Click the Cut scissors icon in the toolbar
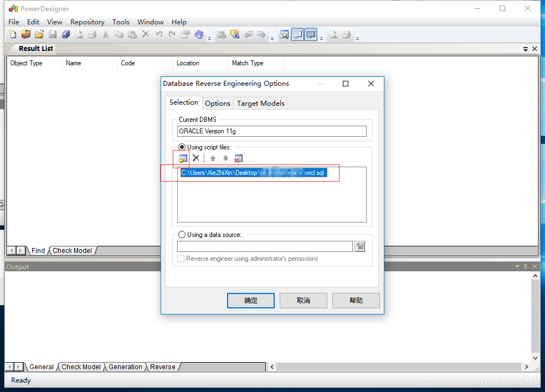Image resolution: width=545 pixels, height=392 pixels. coord(105,34)
